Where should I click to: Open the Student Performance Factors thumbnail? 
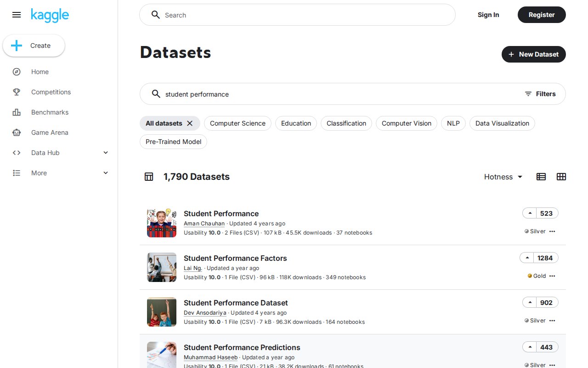(162, 267)
